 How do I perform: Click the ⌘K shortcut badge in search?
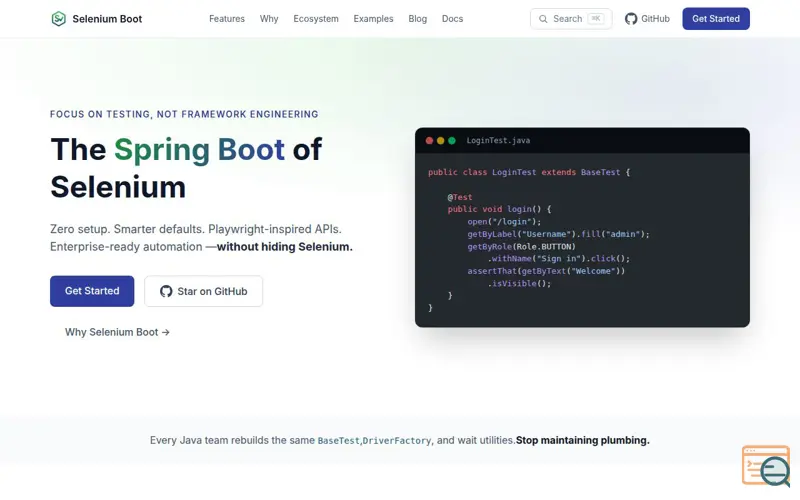coord(596,18)
